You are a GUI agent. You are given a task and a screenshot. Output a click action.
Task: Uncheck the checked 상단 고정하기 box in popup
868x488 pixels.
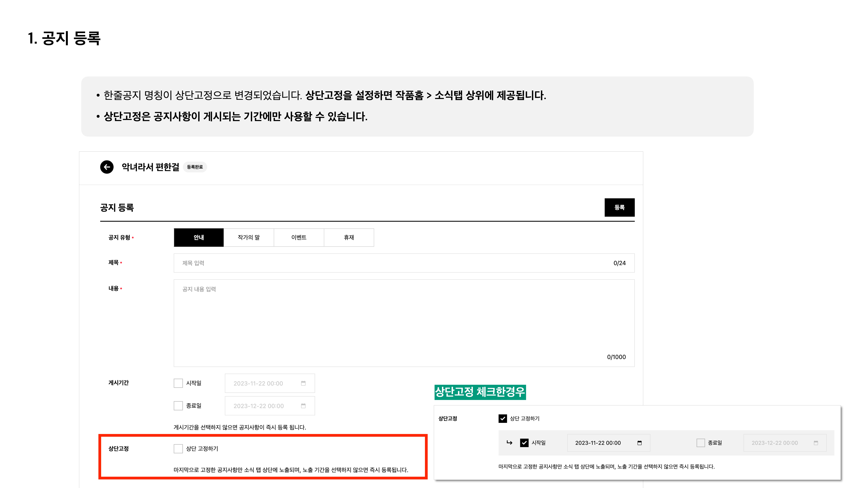coord(503,419)
